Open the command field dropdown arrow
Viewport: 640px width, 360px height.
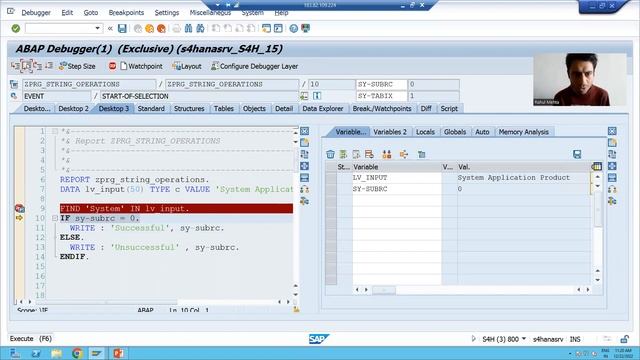pyautogui.click(x=98, y=28)
